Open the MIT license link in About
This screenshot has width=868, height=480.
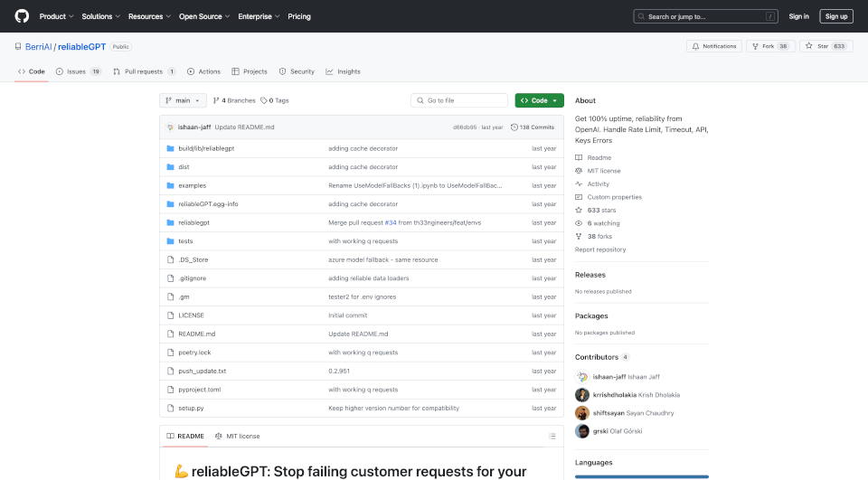click(x=598, y=171)
